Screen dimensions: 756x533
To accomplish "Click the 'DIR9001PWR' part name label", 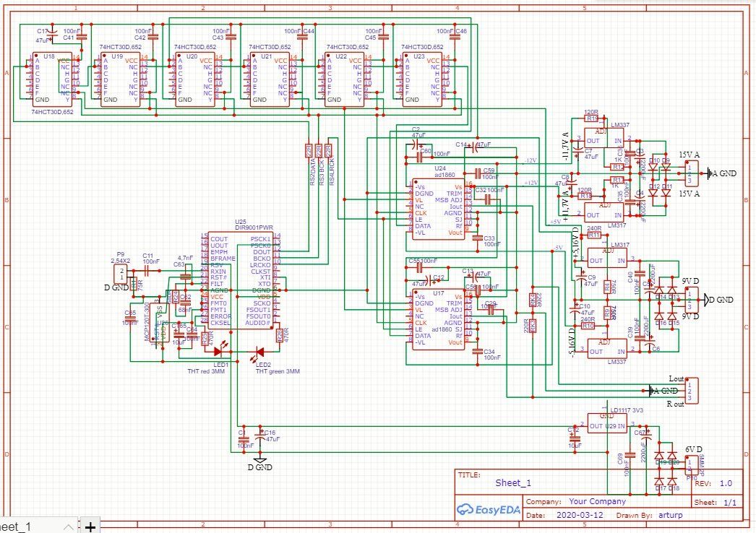I will point(254,227).
